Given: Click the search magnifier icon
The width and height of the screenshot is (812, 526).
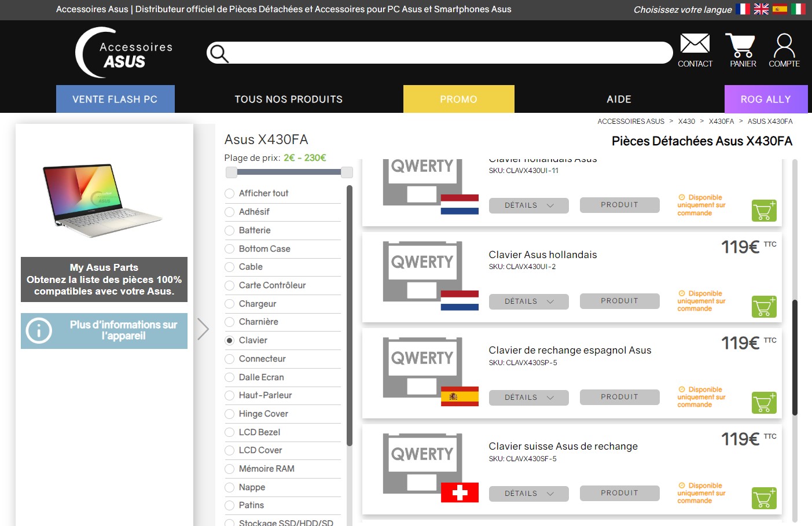Looking at the screenshot, I should click(x=219, y=53).
